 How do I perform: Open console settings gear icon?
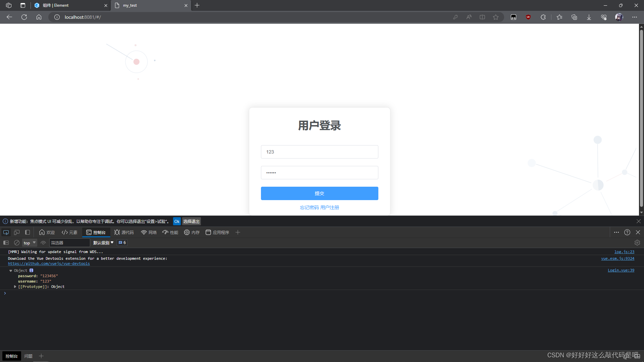(x=637, y=243)
